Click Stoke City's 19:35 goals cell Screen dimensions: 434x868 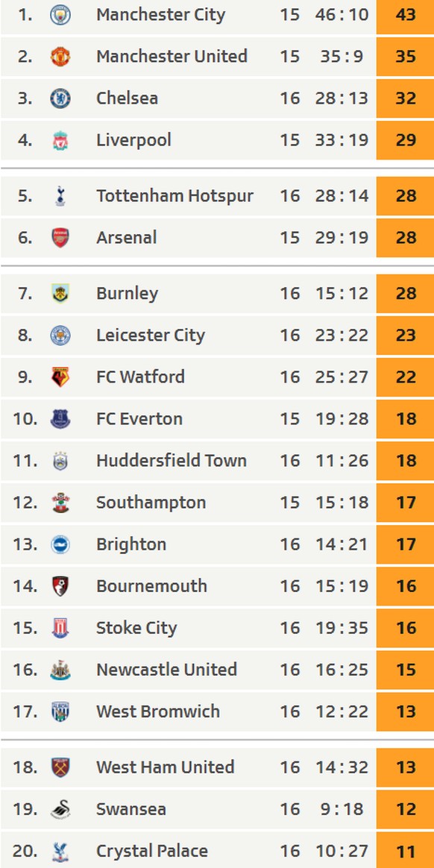point(342,628)
